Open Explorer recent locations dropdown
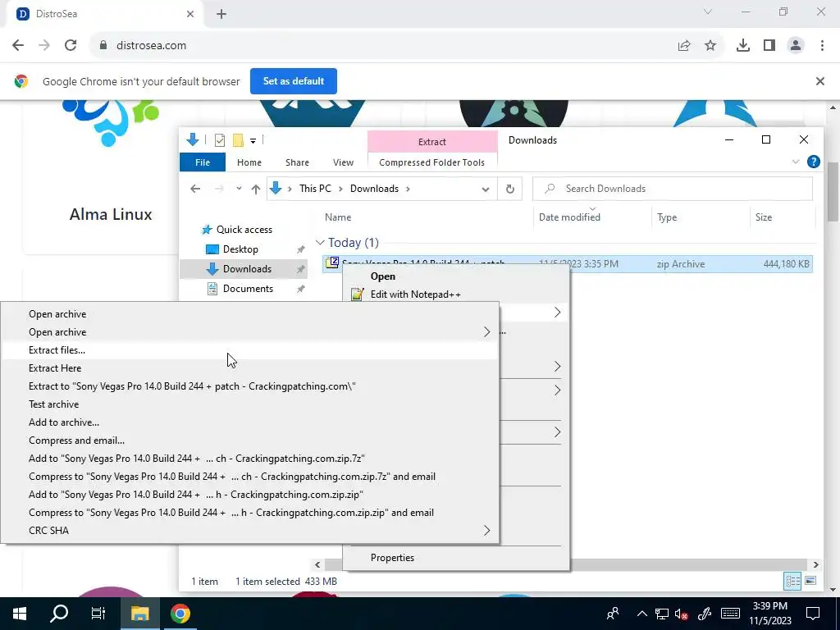The width and height of the screenshot is (840, 630). [x=239, y=189]
